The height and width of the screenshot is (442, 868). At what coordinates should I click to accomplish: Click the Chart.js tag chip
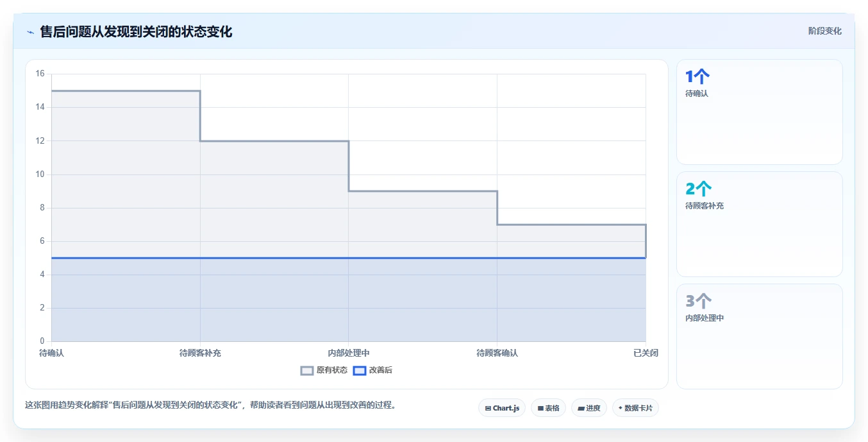(502, 408)
